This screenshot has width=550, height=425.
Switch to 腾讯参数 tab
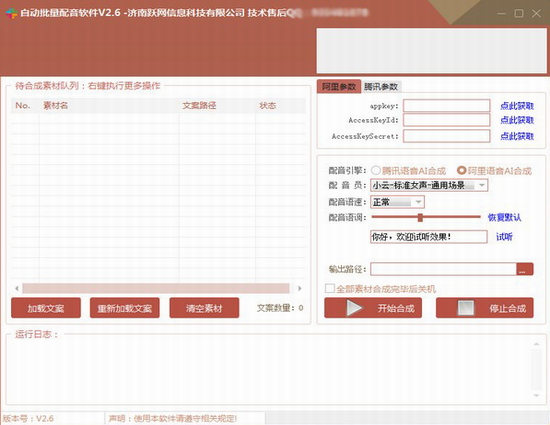381,87
